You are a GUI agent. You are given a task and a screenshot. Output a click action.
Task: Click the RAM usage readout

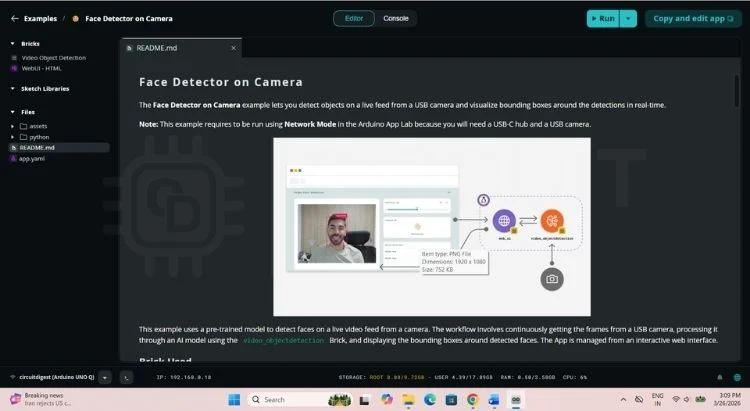[528, 377]
